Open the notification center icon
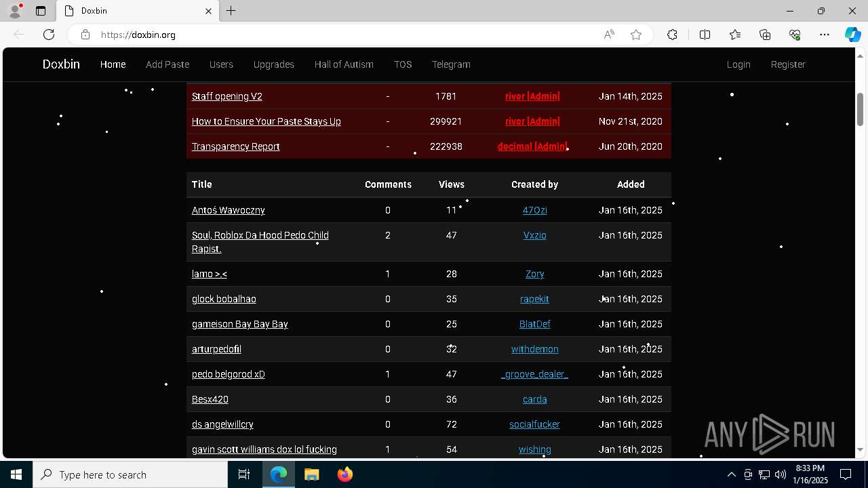The image size is (868, 488). click(846, 474)
